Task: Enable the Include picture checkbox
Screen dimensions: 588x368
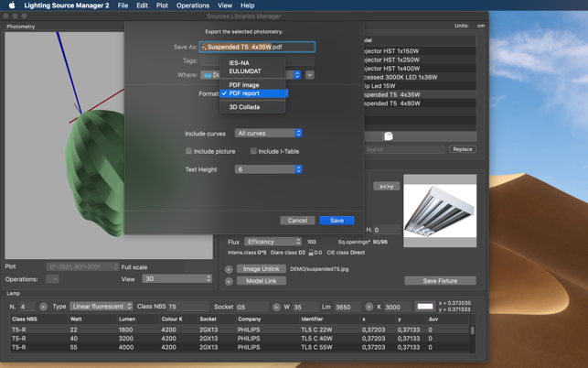Action: [188, 151]
